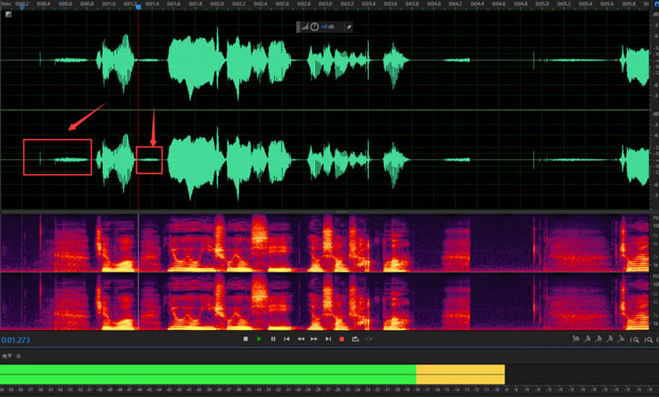
Task: Click the small square icon at waveform top-left
Action: coord(8,14)
